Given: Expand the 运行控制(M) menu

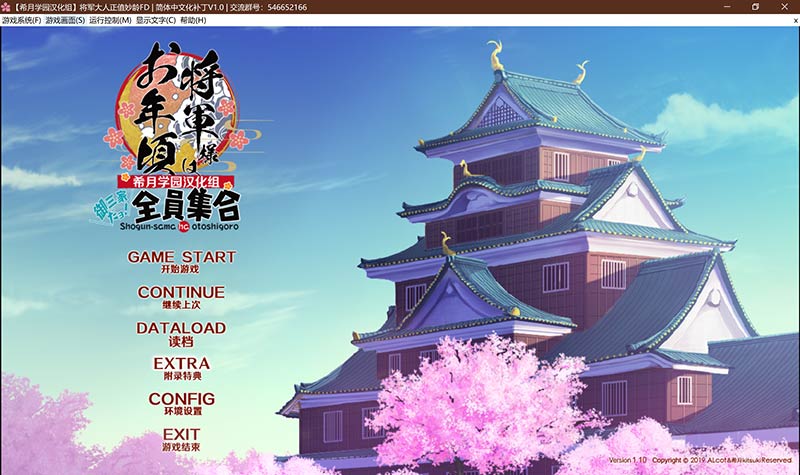Looking at the screenshot, I should [110, 20].
